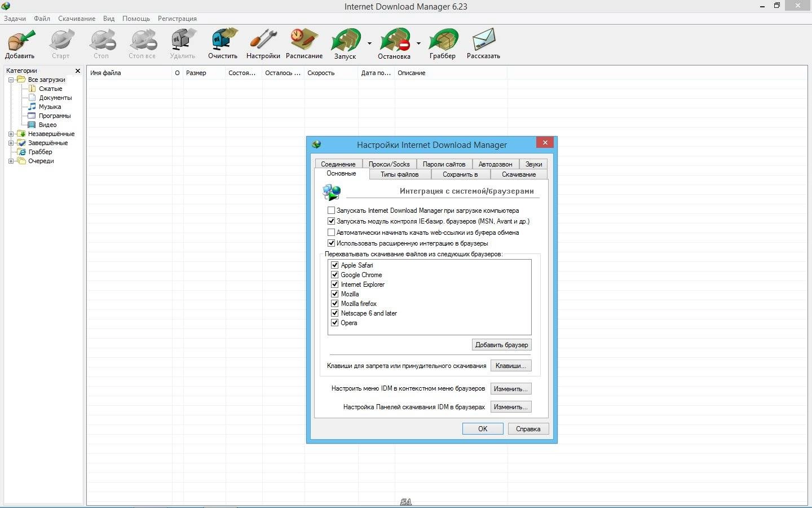
Task: Expand the Очереди tree node
Action: [11, 161]
